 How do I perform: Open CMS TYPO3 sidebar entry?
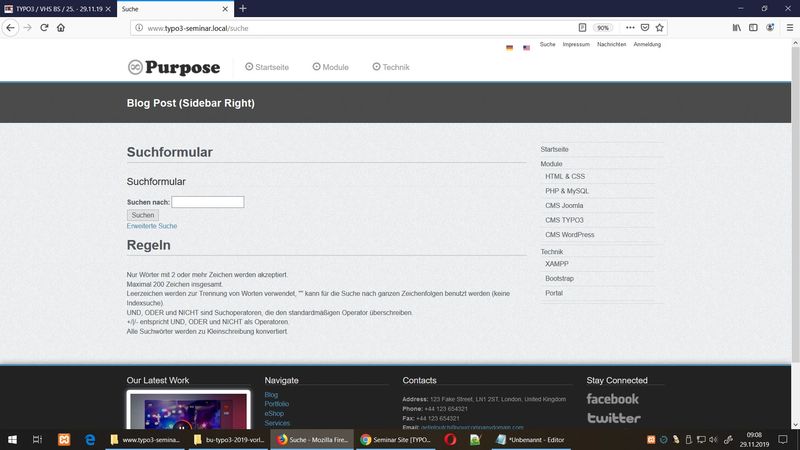pyautogui.click(x=564, y=220)
